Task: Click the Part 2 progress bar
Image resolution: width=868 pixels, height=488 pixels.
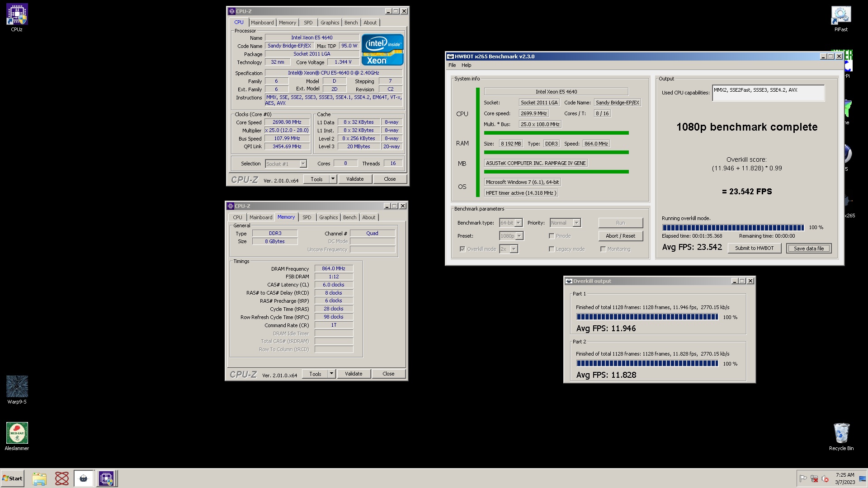Action: point(647,363)
